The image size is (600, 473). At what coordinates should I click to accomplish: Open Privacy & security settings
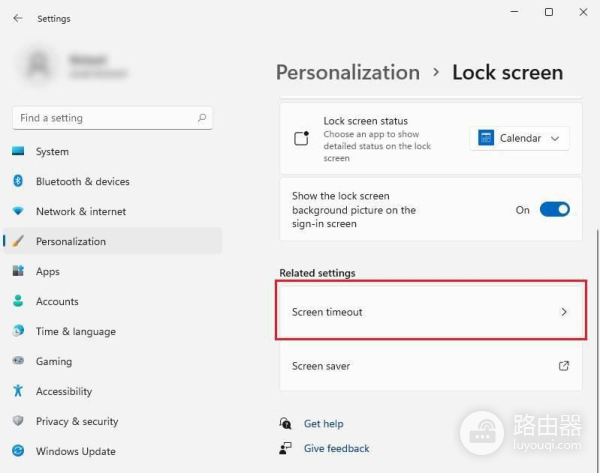click(77, 422)
